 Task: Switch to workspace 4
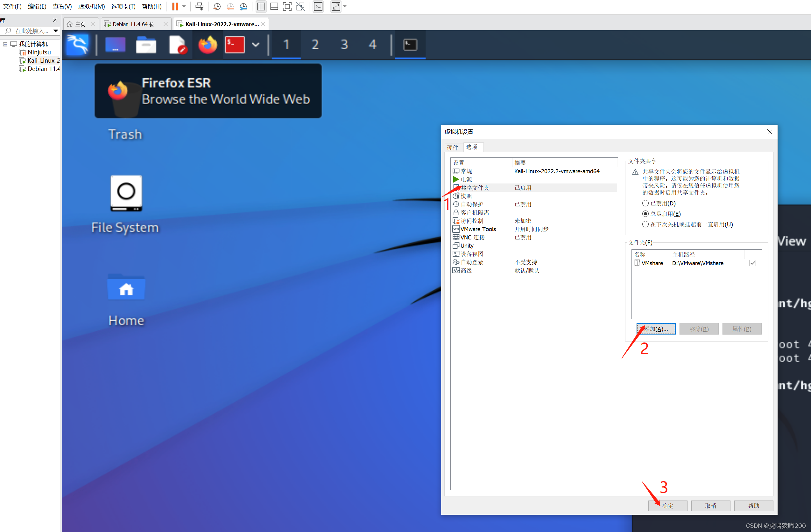point(373,45)
